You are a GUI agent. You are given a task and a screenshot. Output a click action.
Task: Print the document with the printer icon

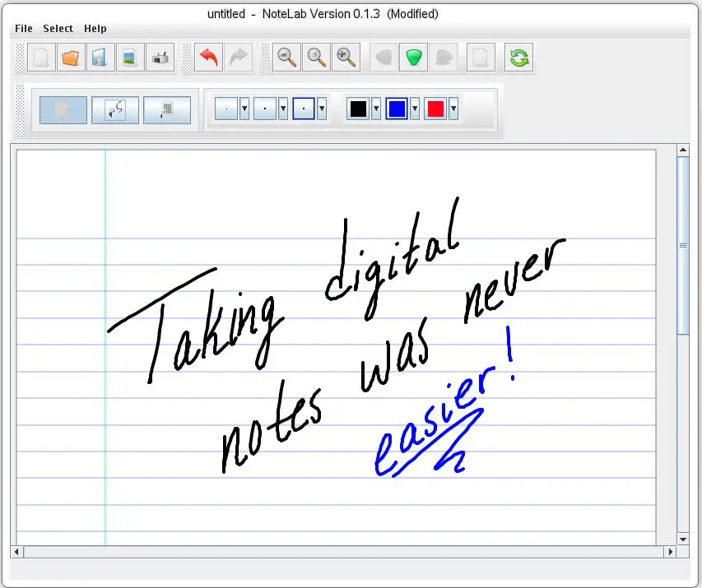(160, 58)
